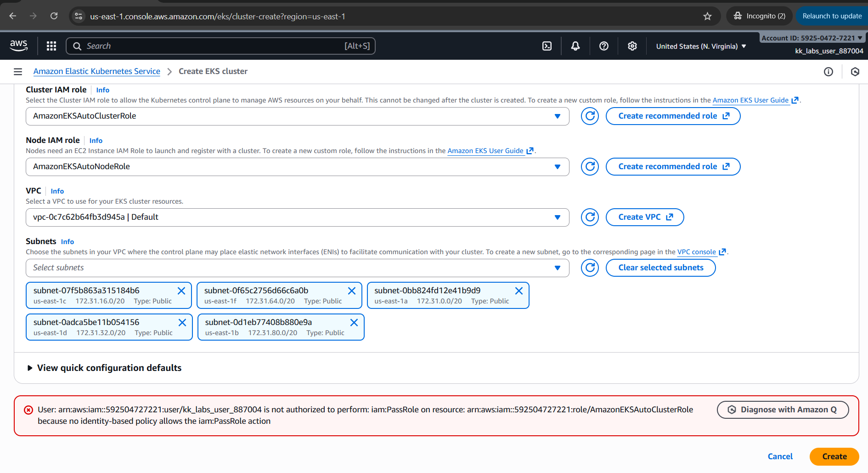Screen dimensions: 868x473
Task: Remove subnet-0bb824fd12e41b9d9 from selection
Action: pos(519,291)
